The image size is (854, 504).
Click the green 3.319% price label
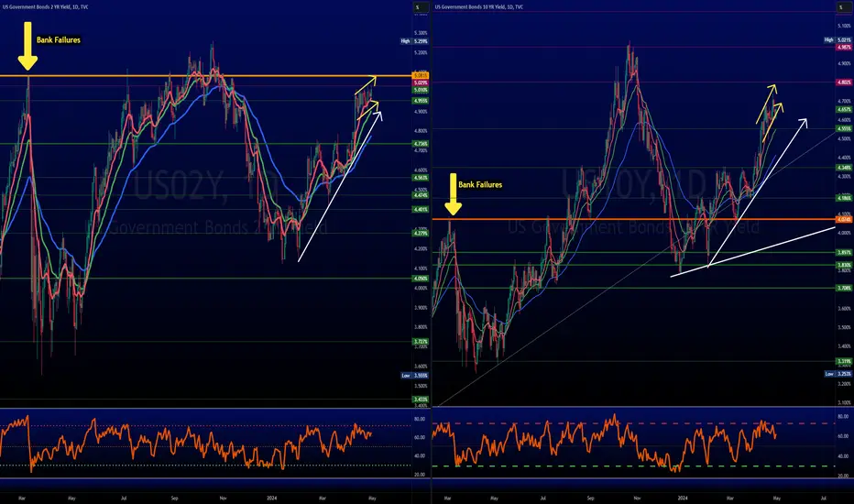tap(844, 361)
